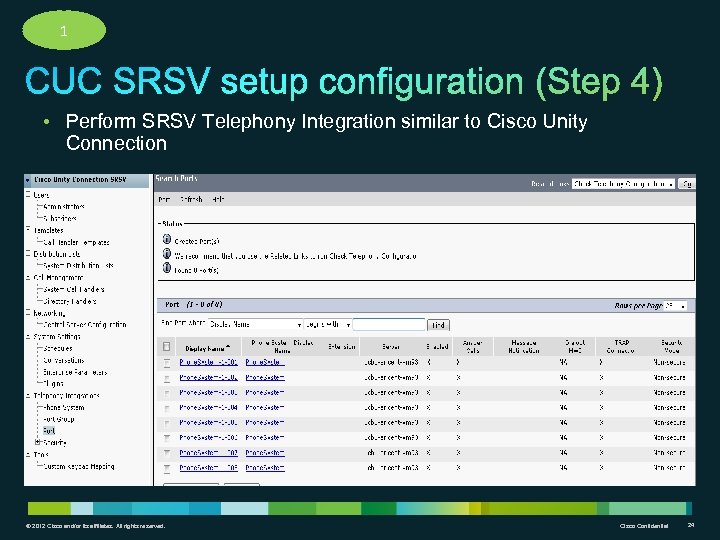720x540 pixels.
Task: Click the Security Mode column header
Action: tap(672, 347)
